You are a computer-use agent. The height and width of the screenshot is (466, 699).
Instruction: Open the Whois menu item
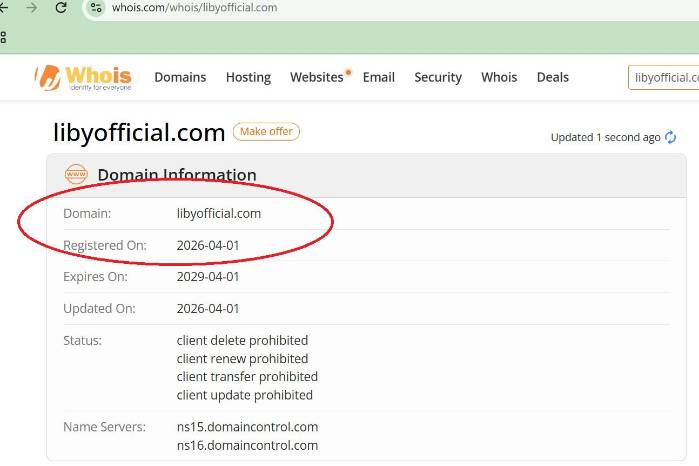pyautogui.click(x=499, y=77)
